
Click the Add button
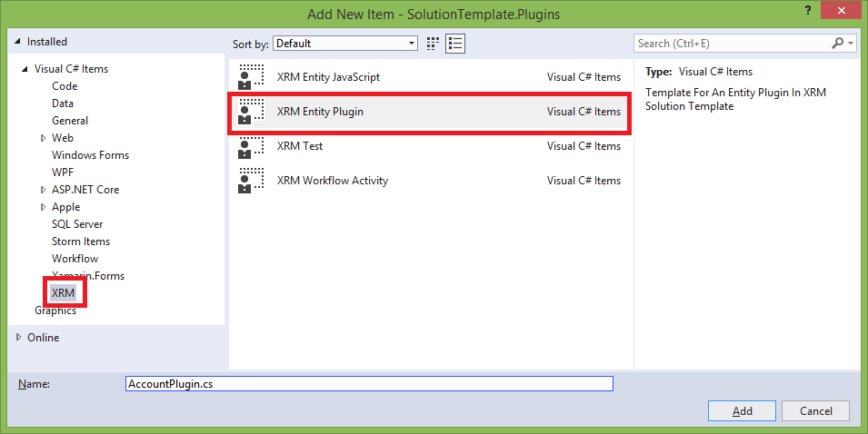[x=742, y=410]
